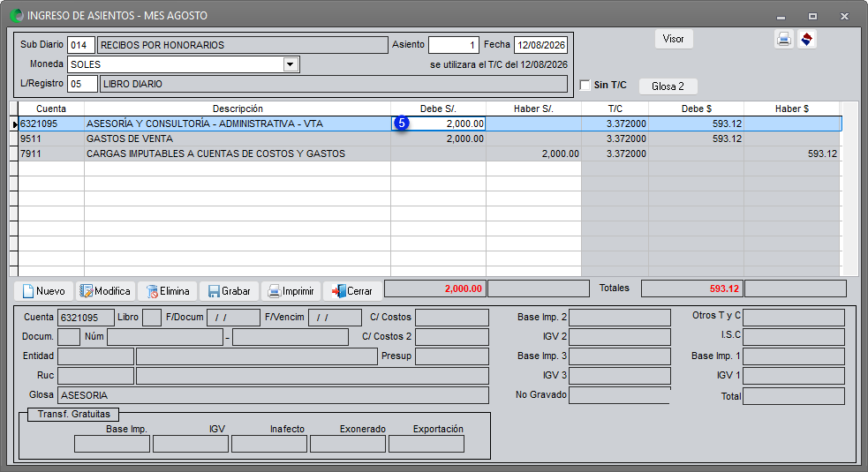
Task: Click the Base Imp. 2 field
Action: coord(620,318)
